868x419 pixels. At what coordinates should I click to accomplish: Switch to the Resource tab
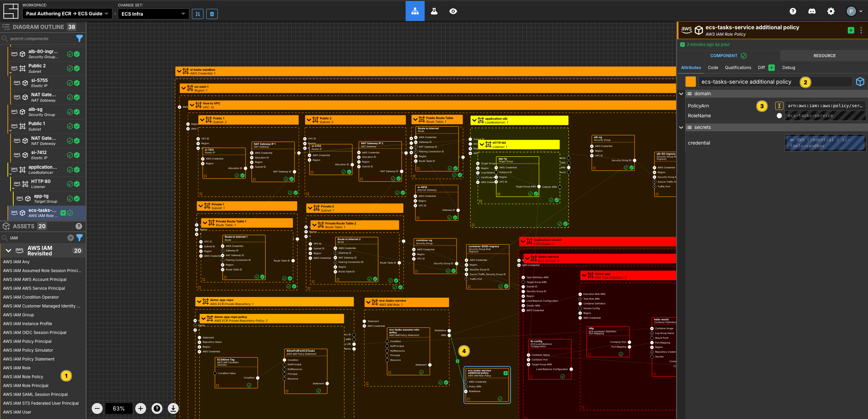point(824,55)
